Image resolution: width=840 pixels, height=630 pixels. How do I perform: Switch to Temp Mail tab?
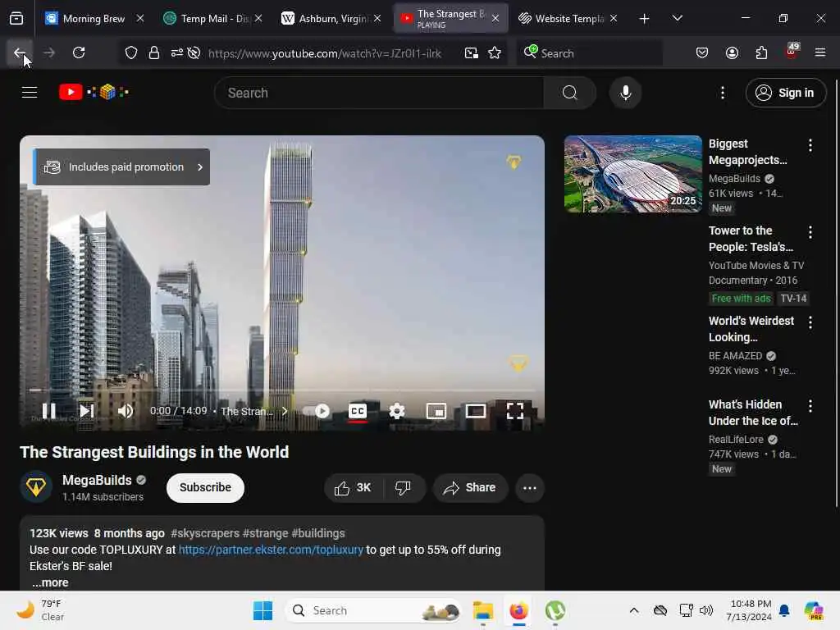[214, 19]
